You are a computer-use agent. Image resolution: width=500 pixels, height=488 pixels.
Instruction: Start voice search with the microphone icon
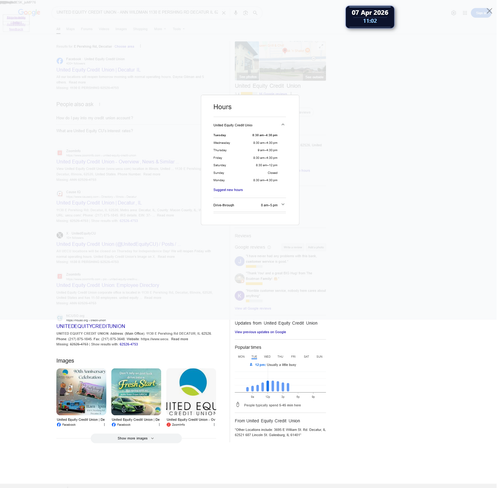[235, 13]
